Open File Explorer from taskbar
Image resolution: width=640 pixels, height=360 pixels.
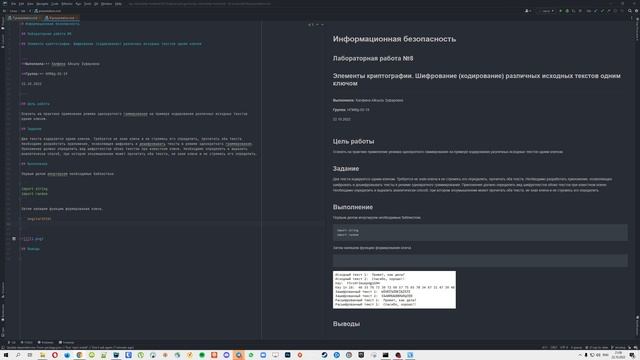[42, 355]
